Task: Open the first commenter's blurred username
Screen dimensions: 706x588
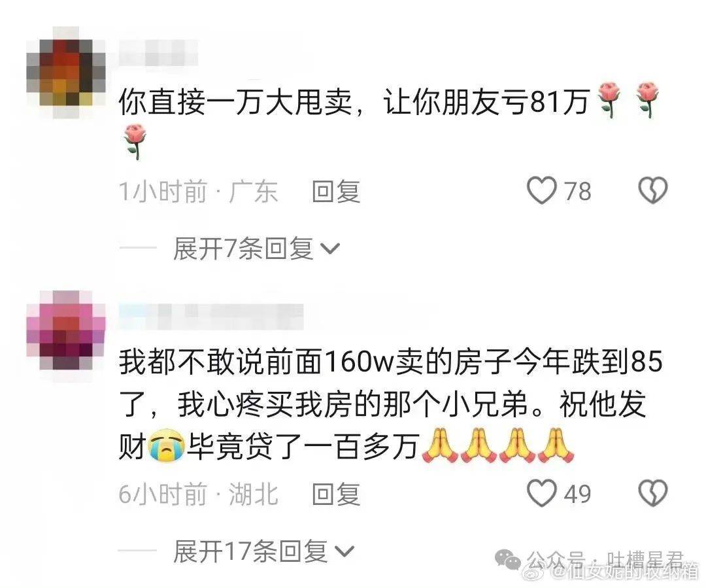Action: (158, 53)
